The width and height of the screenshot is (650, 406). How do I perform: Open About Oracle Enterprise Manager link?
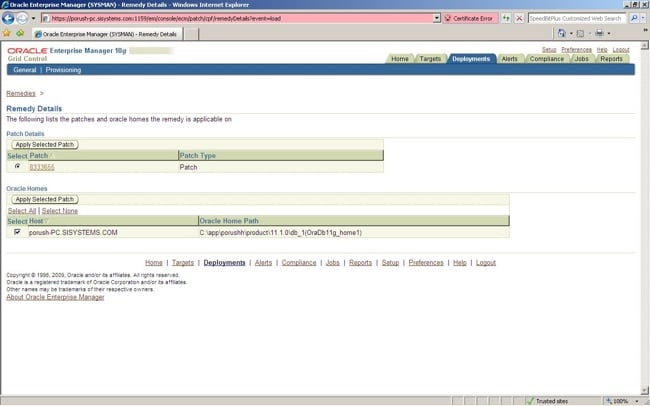(x=55, y=297)
